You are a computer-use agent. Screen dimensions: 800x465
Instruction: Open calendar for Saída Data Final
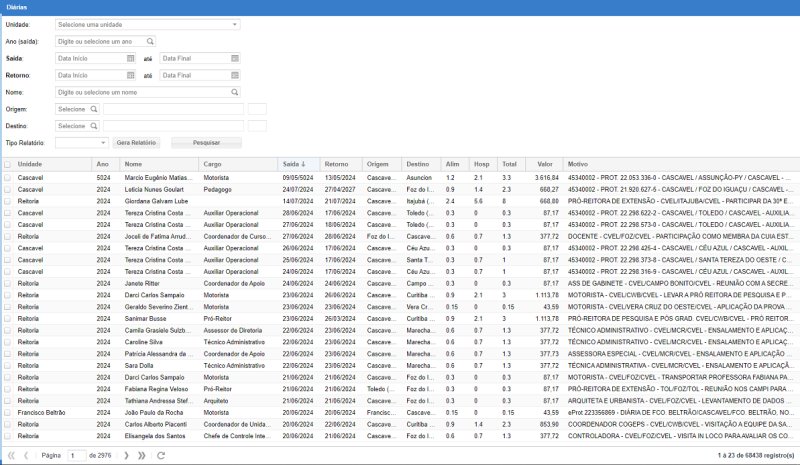click(x=235, y=59)
